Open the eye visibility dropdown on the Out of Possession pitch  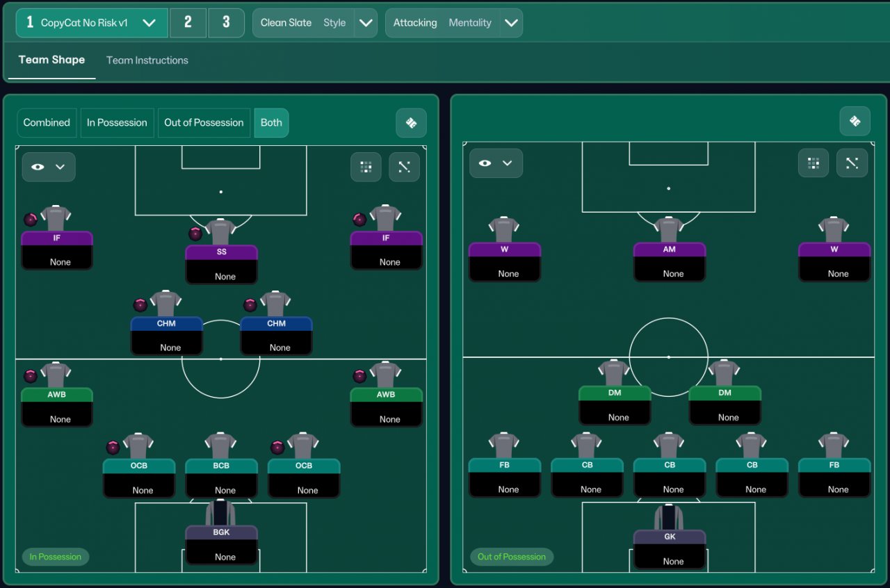click(x=496, y=163)
